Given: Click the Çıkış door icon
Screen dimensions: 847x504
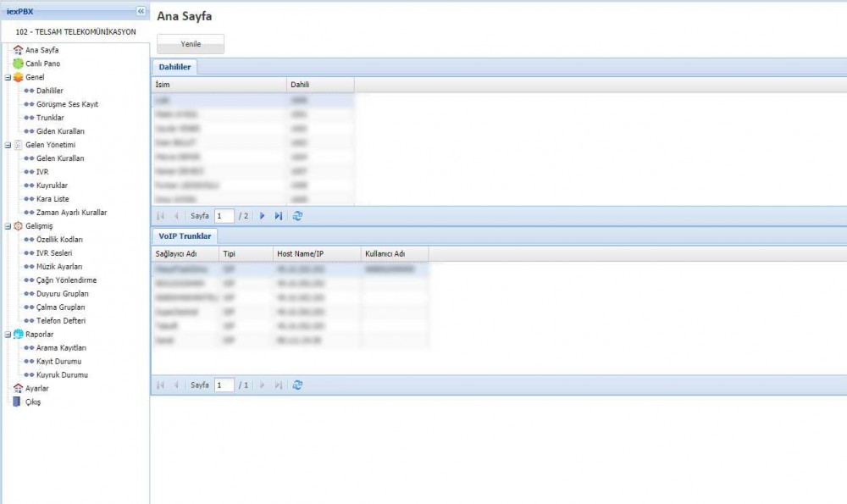Looking at the screenshot, I should (x=17, y=402).
